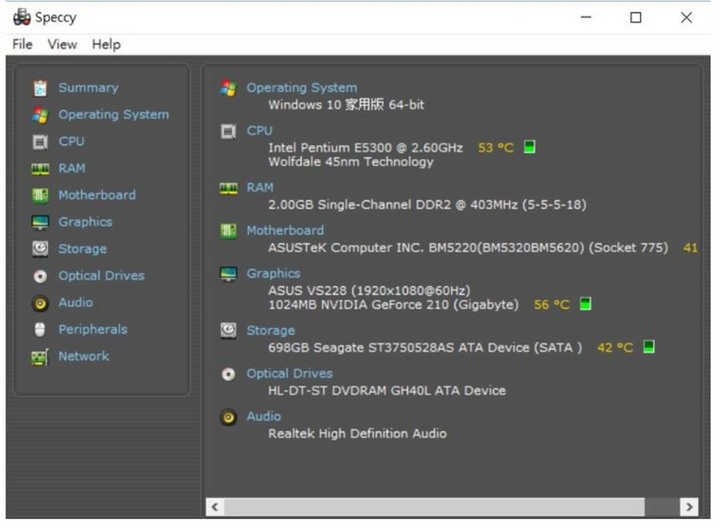Click the Audio speaker icon in summary pane

(x=228, y=417)
